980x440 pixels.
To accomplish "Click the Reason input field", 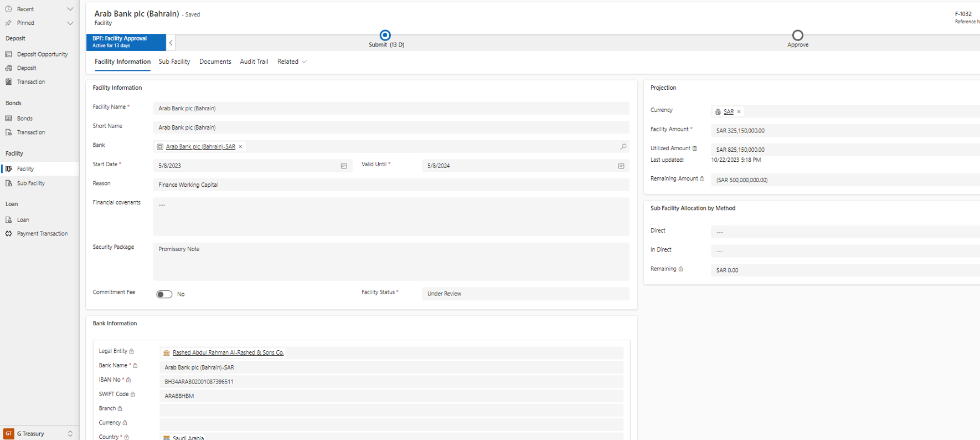I will tap(390, 185).
